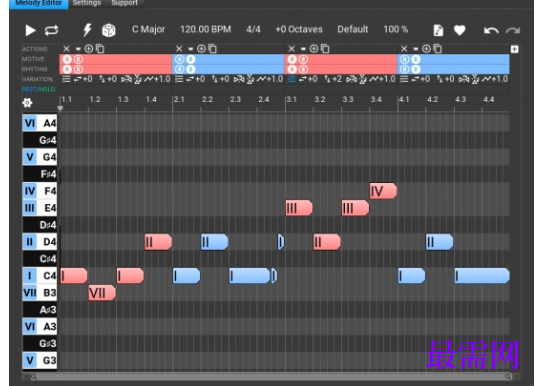Open bar 3 actions dropdown arrow
538x386 pixels.
(303, 49)
